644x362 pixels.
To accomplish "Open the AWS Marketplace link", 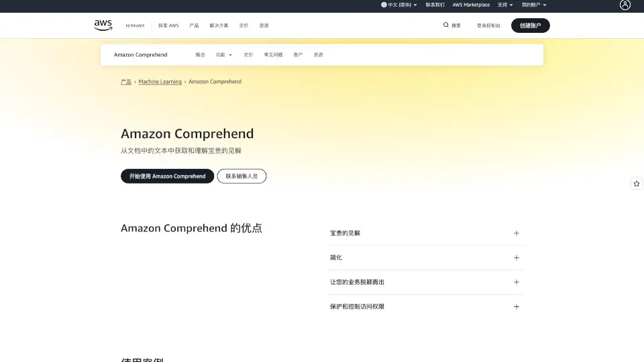I will pos(471,5).
